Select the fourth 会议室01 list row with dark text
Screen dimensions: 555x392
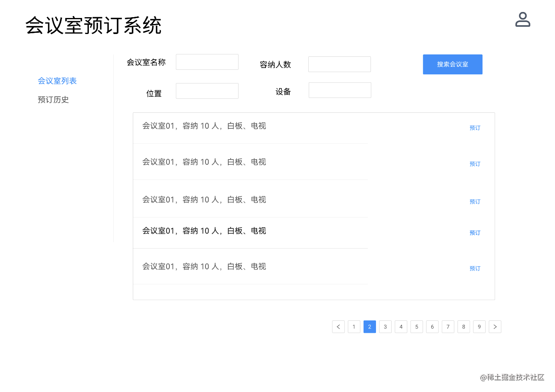click(x=204, y=231)
